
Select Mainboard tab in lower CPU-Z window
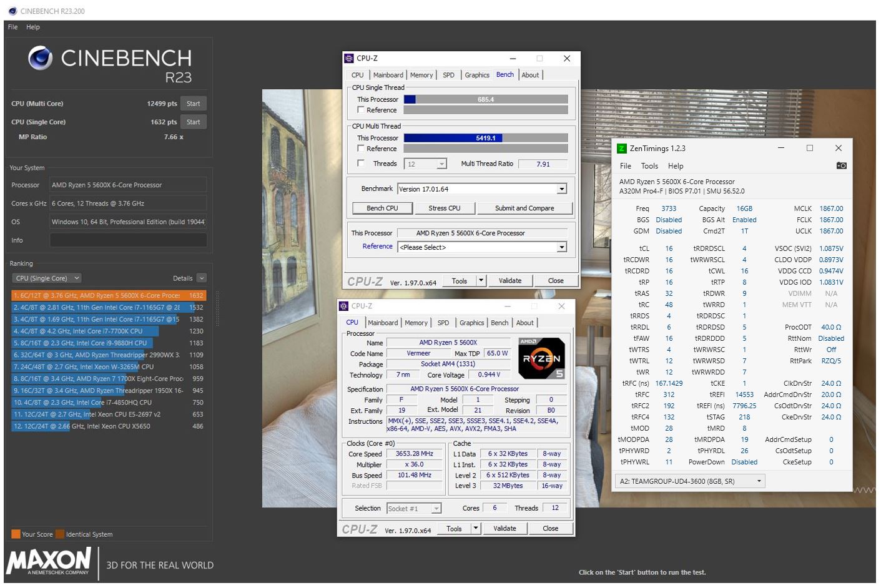[x=383, y=323]
